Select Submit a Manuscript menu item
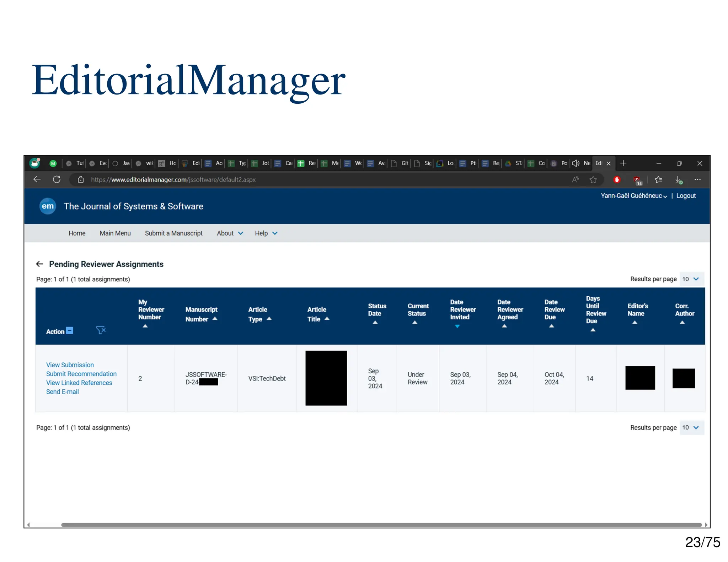Viewport: 728px width, 562px height. pos(173,233)
